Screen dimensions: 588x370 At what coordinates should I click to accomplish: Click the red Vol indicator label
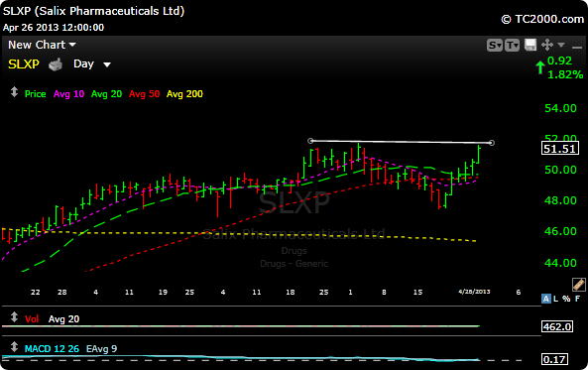[x=32, y=319]
